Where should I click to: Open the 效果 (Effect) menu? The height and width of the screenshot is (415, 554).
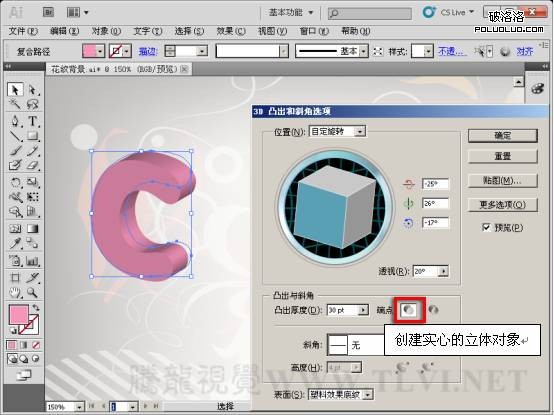pyautogui.click(x=231, y=31)
